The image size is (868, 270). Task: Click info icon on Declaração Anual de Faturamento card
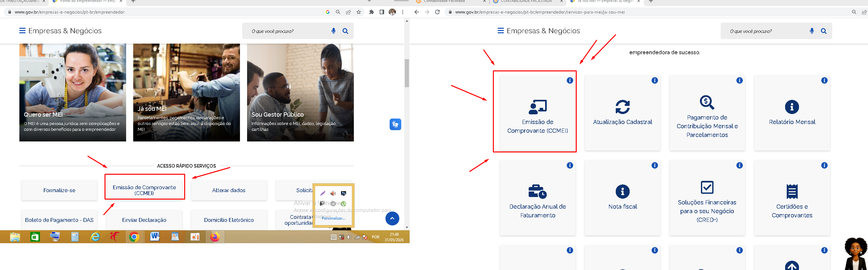tap(570, 165)
